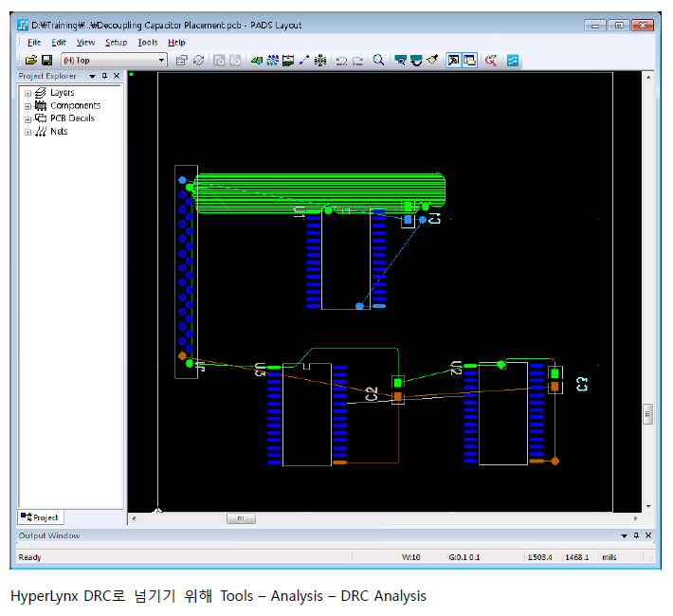The image size is (673, 616).
Task: Close the Project Explorer panel
Action: pyautogui.click(x=117, y=76)
